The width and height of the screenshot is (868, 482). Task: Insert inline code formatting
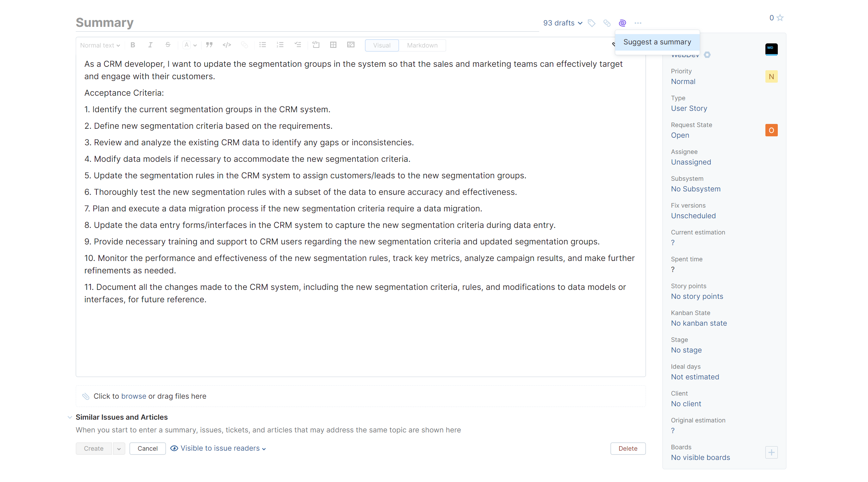227,45
